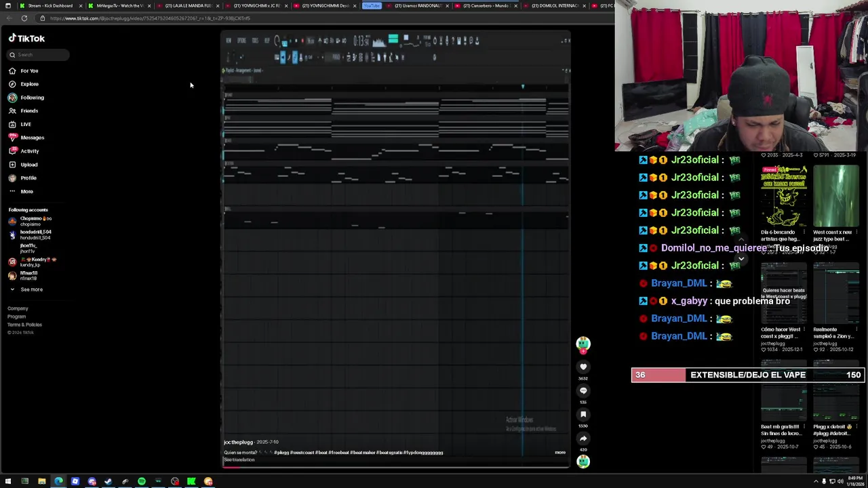Click the EXTENSIBLE/DEJO EL VAPE goal bar
This screenshot has height=488, width=868.
pyautogui.click(x=747, y=375)
